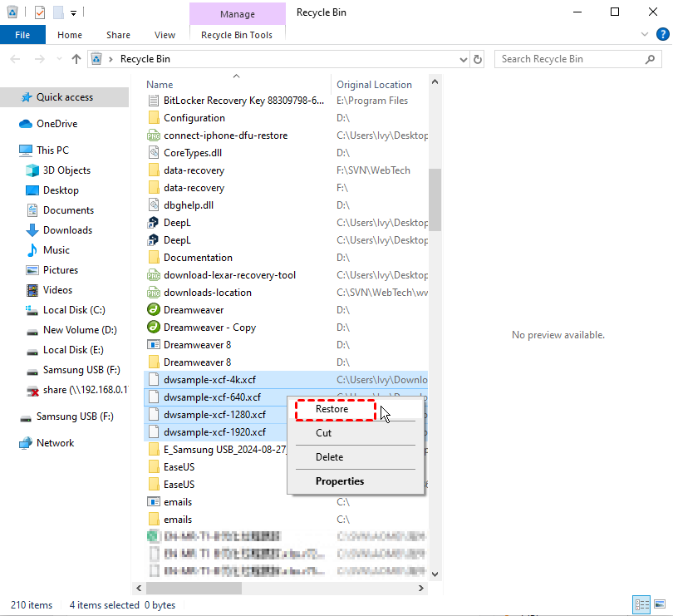Click the OneDrive icon in the sidebar
The height and width of the screenshot is (616, 673).
(25, 123)
